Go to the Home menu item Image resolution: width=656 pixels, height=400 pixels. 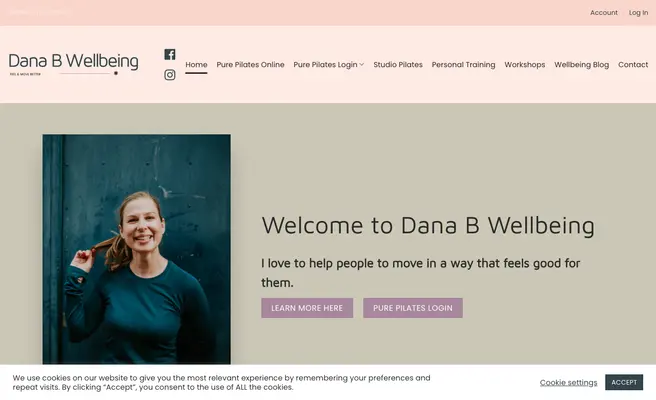click(x=196, y=64)
